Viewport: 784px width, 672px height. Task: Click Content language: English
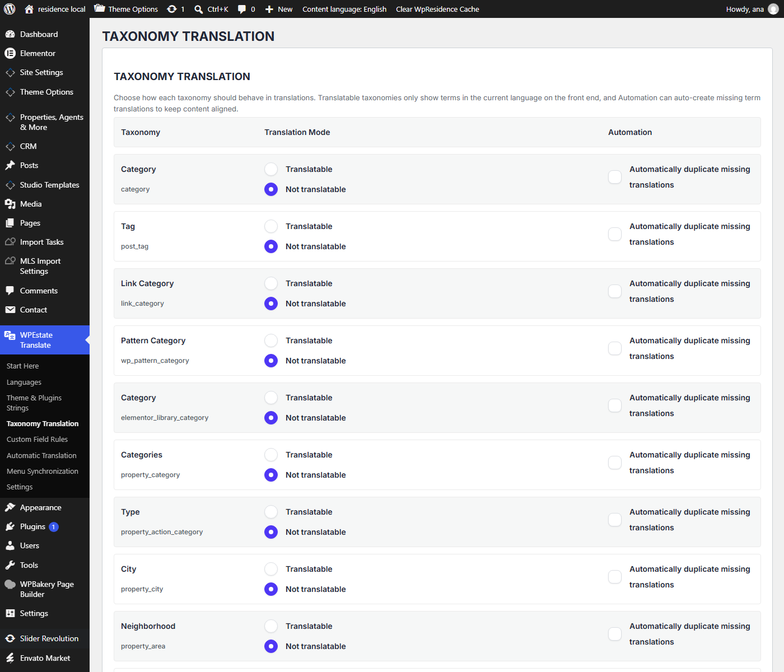pos(344,9)
